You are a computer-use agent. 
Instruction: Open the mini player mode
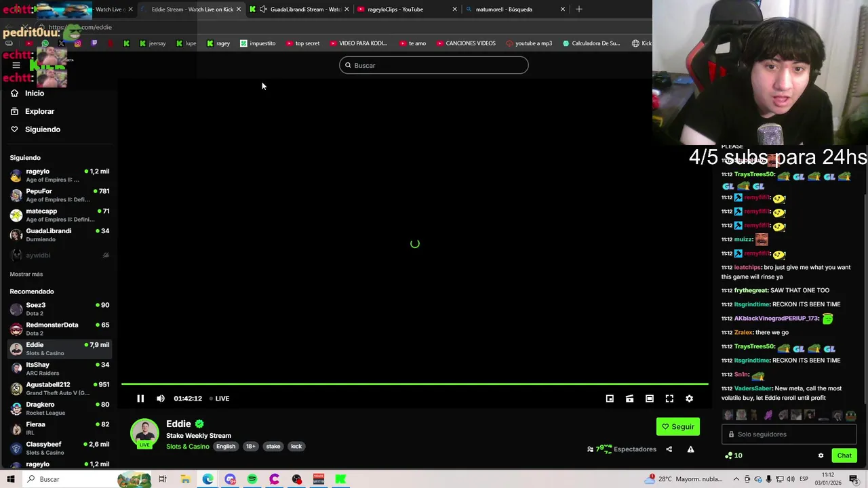click(x=610, y=399)
